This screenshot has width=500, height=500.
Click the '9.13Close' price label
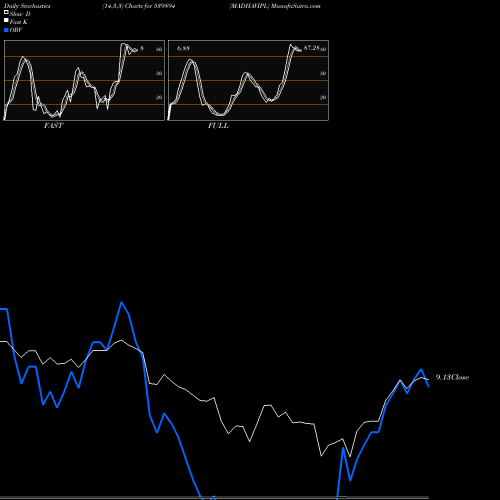tap(452, 377)
